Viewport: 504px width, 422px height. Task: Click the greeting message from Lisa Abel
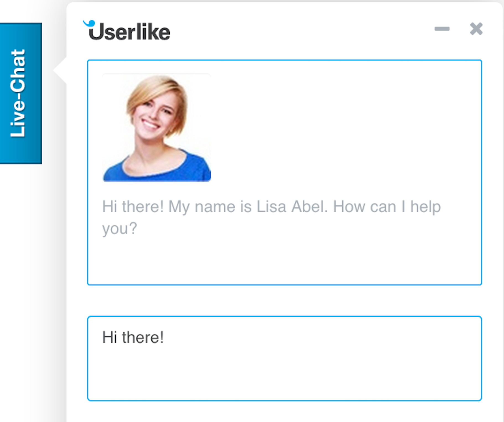(x=271, y=217)
